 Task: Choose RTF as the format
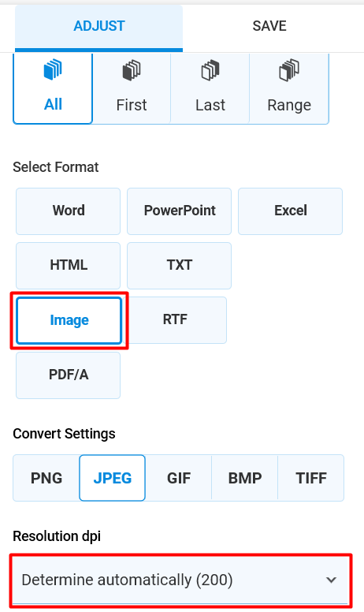pyautogui.click(x=175, y=320)
